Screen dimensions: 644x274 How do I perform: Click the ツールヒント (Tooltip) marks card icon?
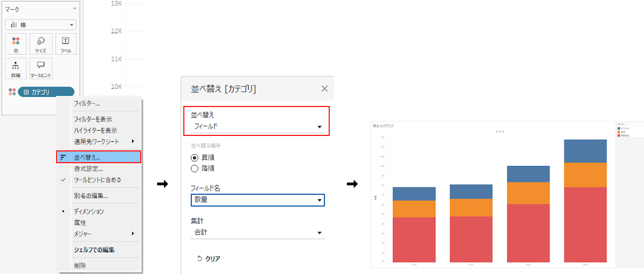coord(41,68)
